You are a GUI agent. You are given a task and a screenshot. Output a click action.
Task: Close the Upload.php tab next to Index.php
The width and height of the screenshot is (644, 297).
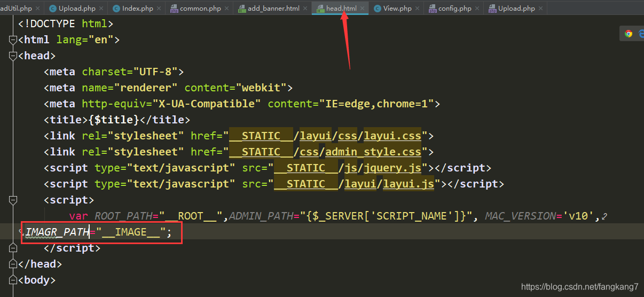[101, 9]
